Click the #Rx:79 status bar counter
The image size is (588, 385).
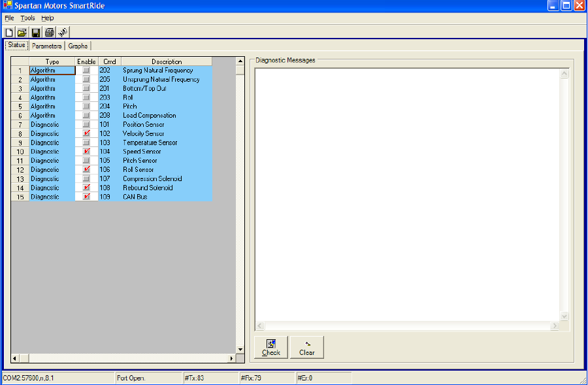[x=267, y=378]
